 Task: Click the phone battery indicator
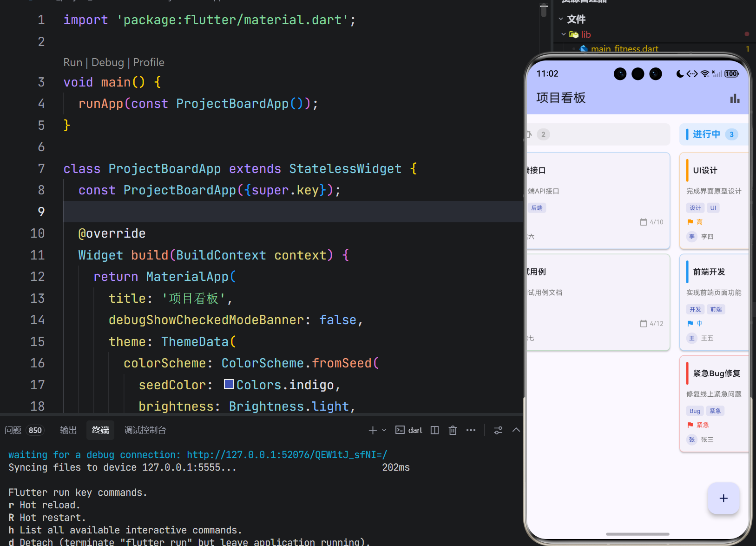point(732,73)
